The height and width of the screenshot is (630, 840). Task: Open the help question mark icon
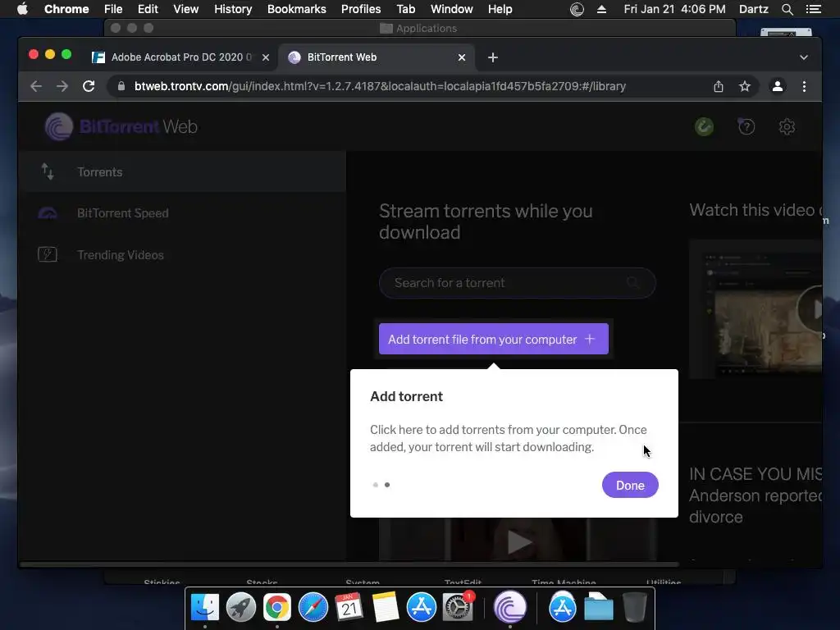(x=746, y=127)
